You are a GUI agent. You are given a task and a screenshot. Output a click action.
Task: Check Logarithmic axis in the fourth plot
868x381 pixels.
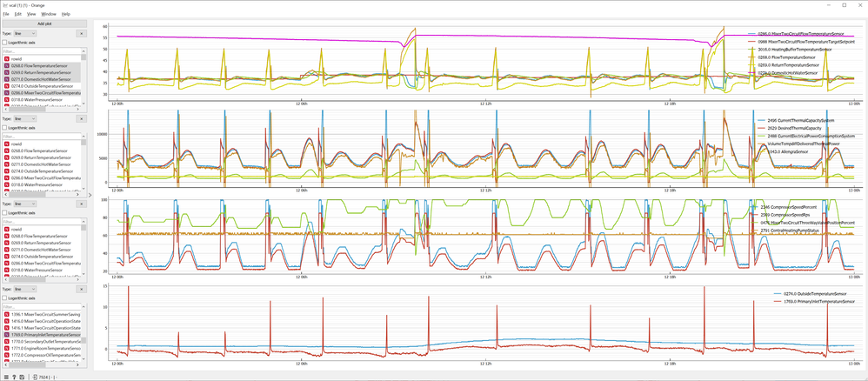coord(5,297)
